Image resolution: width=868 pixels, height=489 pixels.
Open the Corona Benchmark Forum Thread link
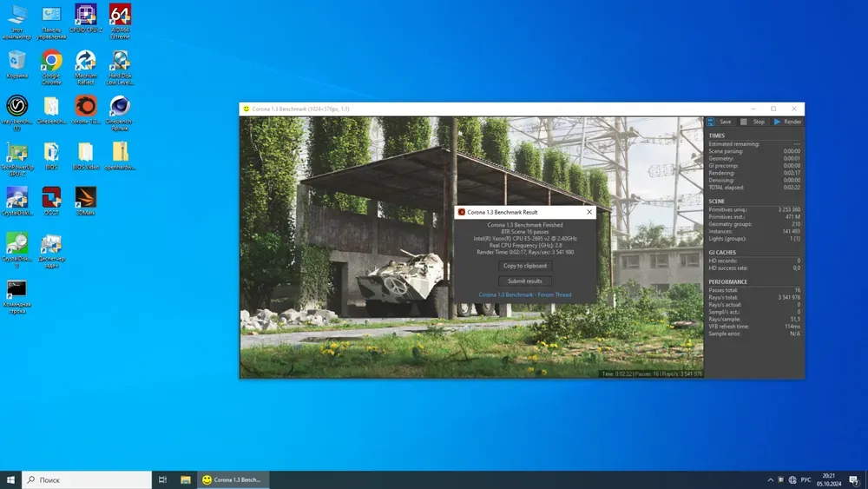525,294
